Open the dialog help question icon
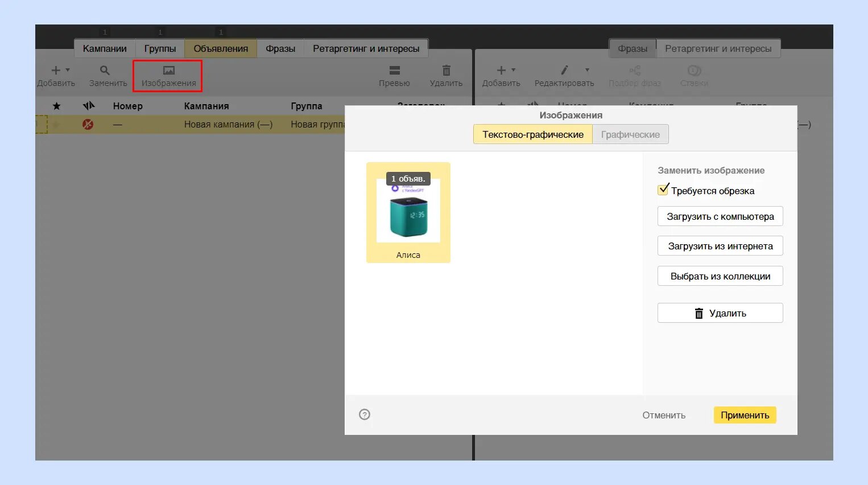Image resolution: width=868 pixels, height=485 pixels. pos(365,414)
